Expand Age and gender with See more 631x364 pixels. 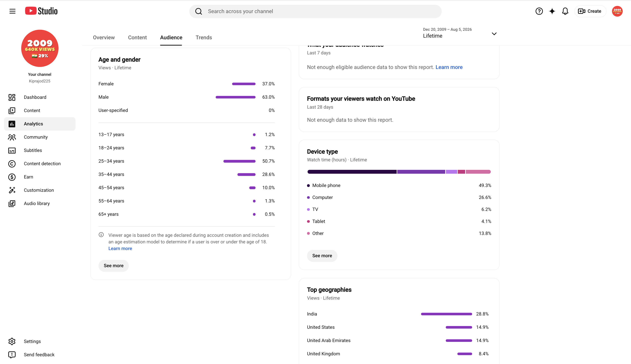(x=113, y=266)
